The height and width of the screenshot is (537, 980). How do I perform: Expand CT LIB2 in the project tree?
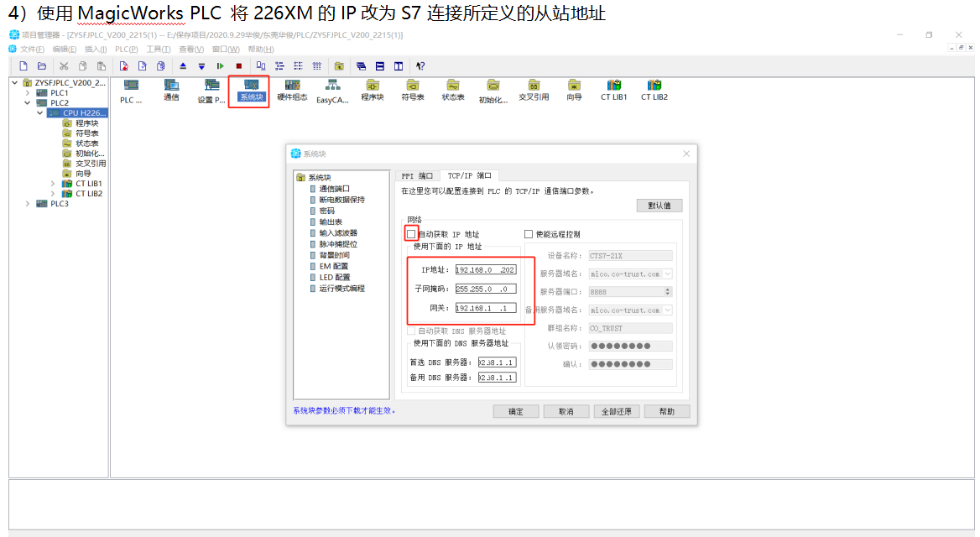click(x=53, y=193)
